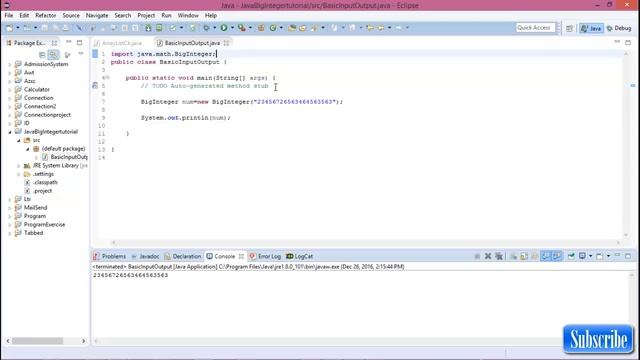This screenshot has width=640, height=360.
Task: Open the New wizard dropdown arrow
Action: click(x=18, y=28)
